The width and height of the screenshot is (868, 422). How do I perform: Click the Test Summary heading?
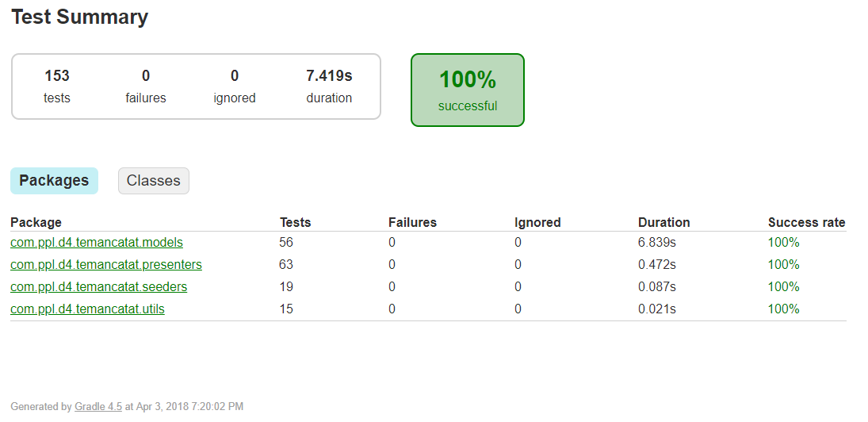click(x=80, y=17)
